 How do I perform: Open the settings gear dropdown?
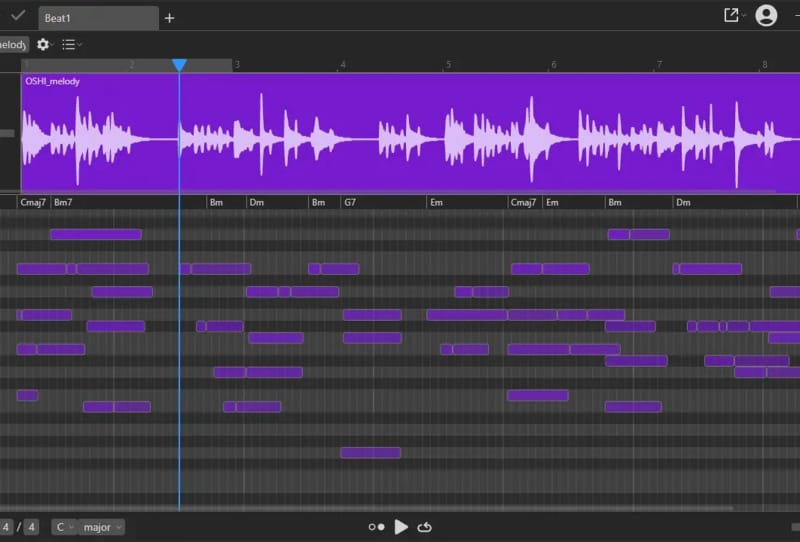pos(43,45)
